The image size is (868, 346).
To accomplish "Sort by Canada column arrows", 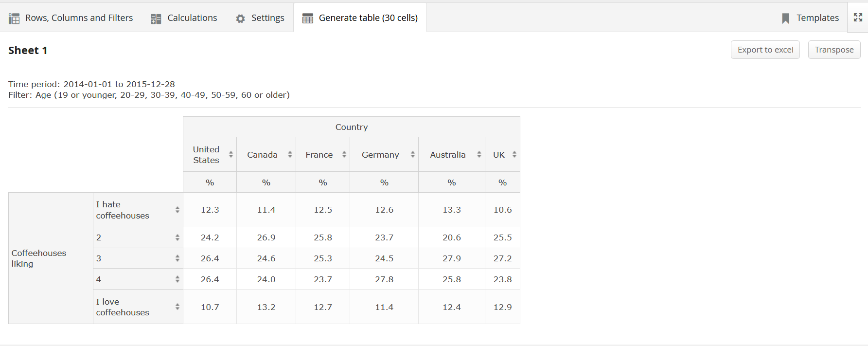I will 290,154.
